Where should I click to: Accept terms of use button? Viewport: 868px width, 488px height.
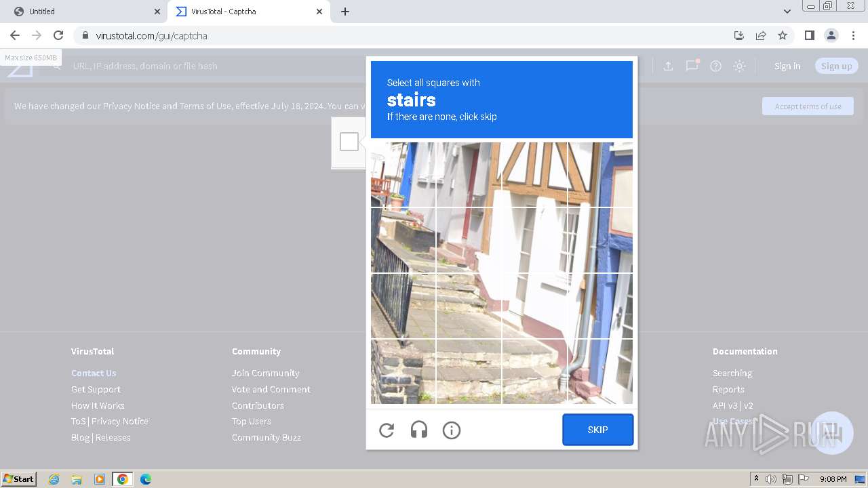pos(808,106)
